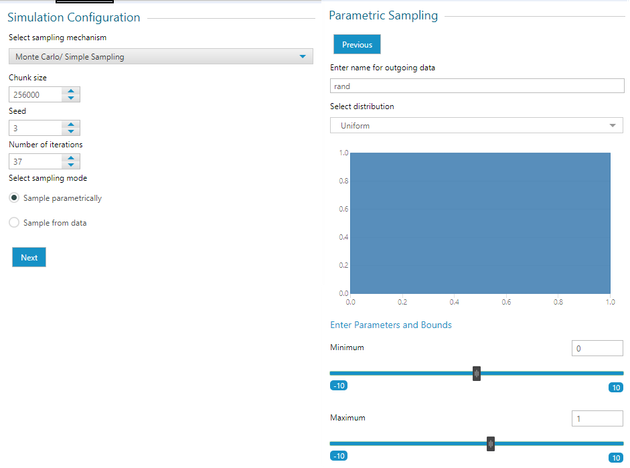This screenshot has height=468, width=630.
Task: Decrement the Seed value
Action: (x=71, y=131)
